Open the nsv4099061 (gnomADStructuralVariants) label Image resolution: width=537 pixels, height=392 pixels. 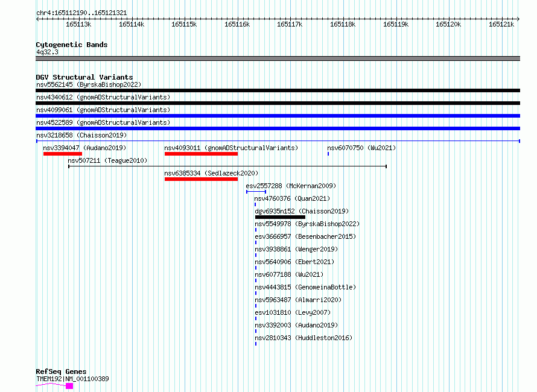coord(103,110)
